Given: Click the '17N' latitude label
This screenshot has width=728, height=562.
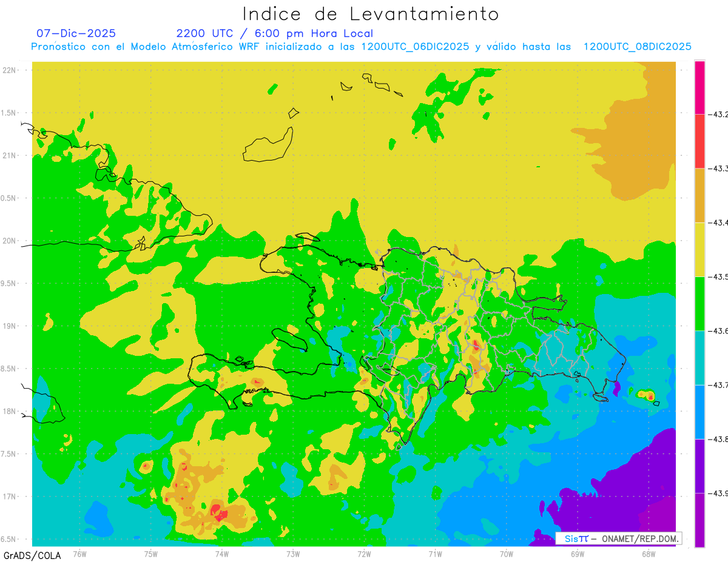Looking at the screenshot, I should click(9, 497).
